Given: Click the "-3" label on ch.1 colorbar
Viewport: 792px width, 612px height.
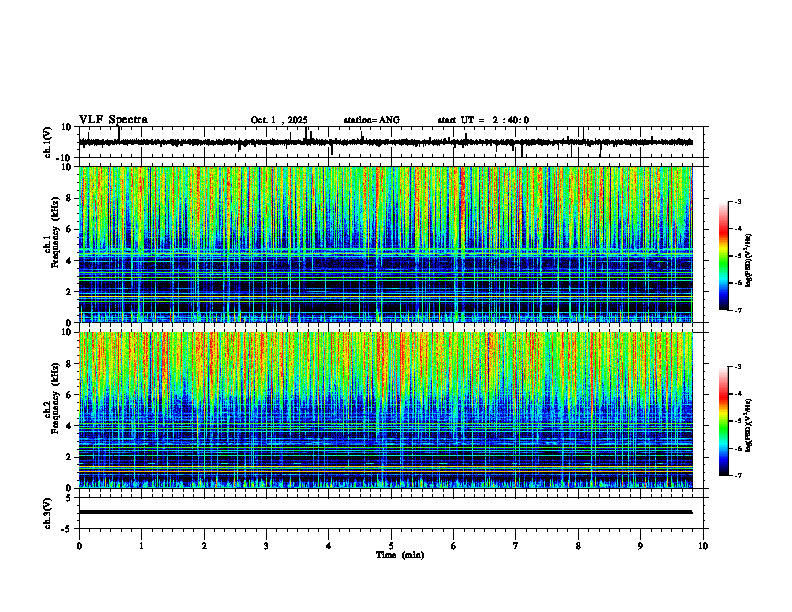Looking at the screenshot, I should (737, 201).
